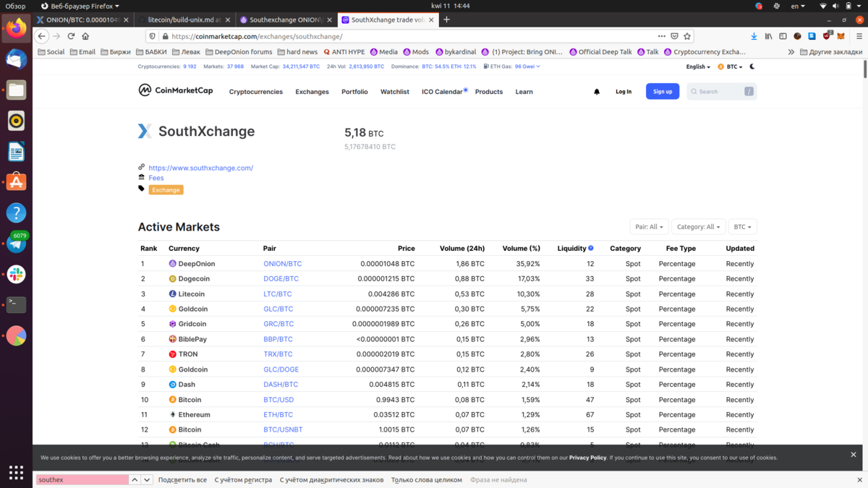
Task: Open Firefox from the Ubuntu dock
Action: pyautogui.click(x=16, y=29)
